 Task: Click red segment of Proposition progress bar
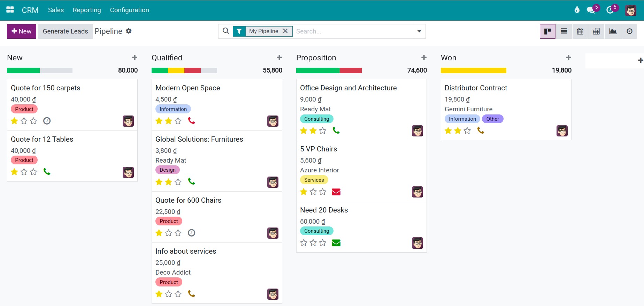(351, 70)
